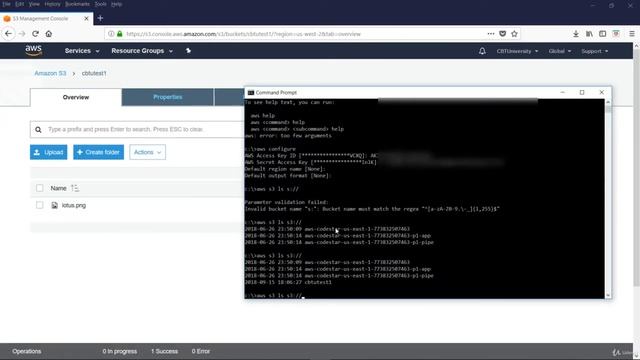The width and height of the screenshot is (640, 360).
Task: Go back with the browser back arrow
Action: tap(9, 34)
